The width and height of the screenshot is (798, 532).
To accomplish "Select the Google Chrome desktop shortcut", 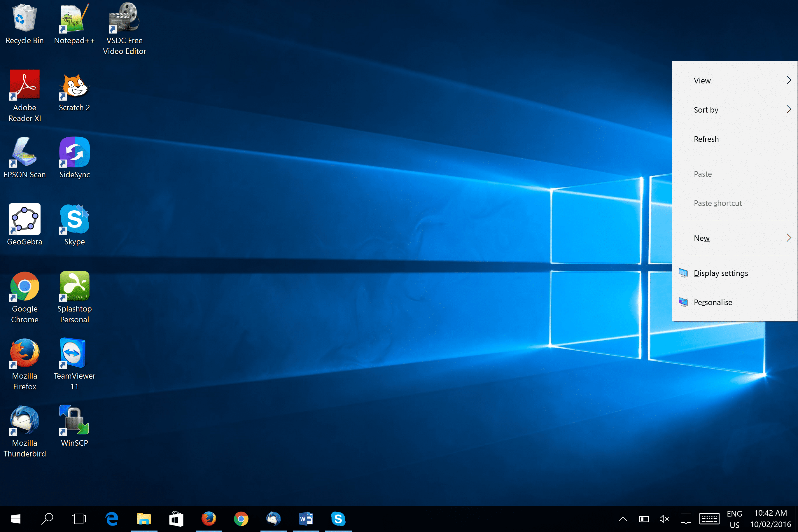I will pos(24,297).
